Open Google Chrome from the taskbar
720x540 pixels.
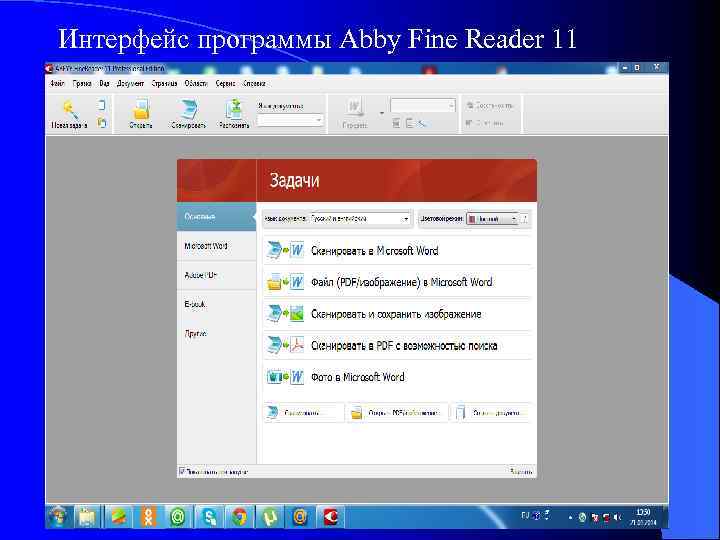[239, 518]
